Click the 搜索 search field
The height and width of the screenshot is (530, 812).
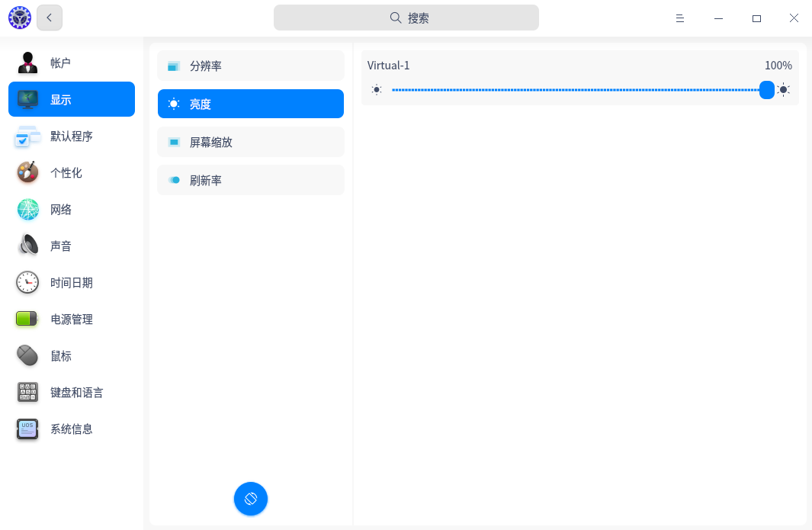click(406, 18)
